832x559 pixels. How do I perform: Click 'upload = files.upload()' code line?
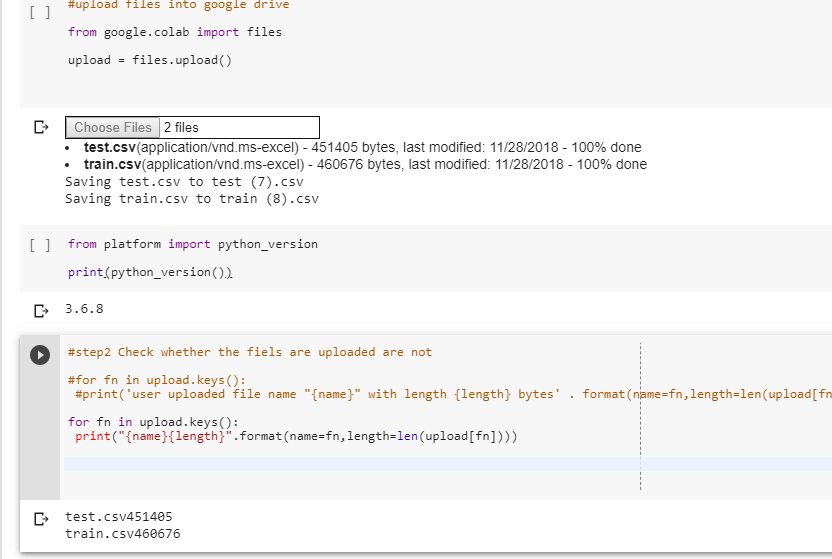150,60
